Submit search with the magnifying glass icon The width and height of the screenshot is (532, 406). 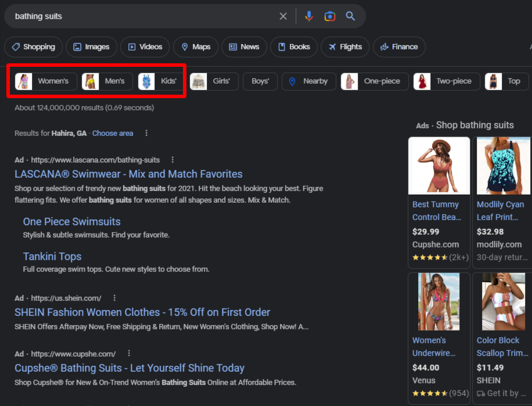point(350,16)
